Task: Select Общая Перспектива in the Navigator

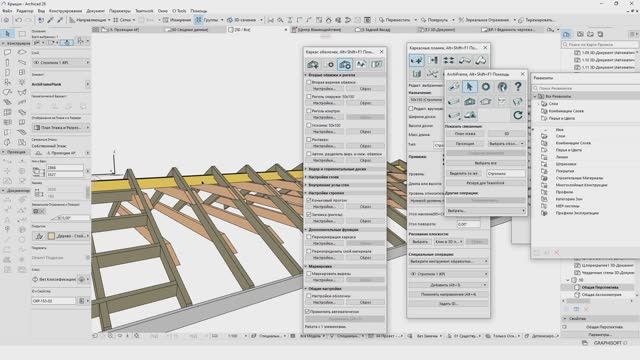Action: coord(600,287)
